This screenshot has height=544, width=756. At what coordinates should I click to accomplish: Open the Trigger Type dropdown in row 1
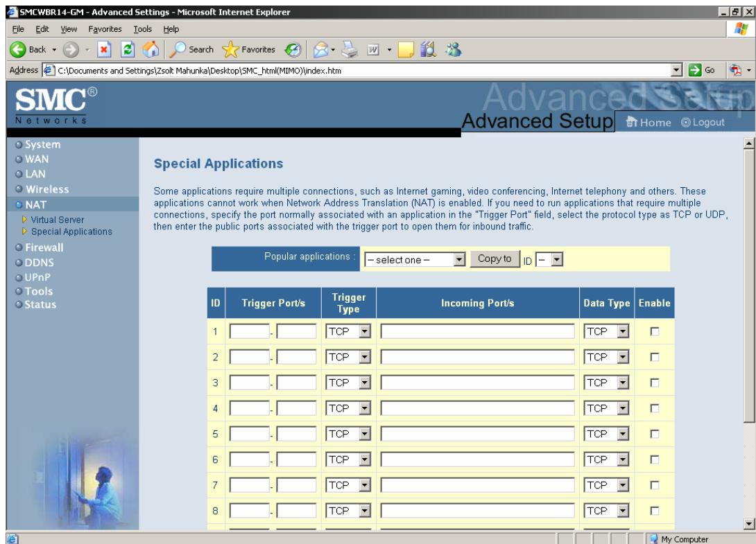[x=349, y=331]
